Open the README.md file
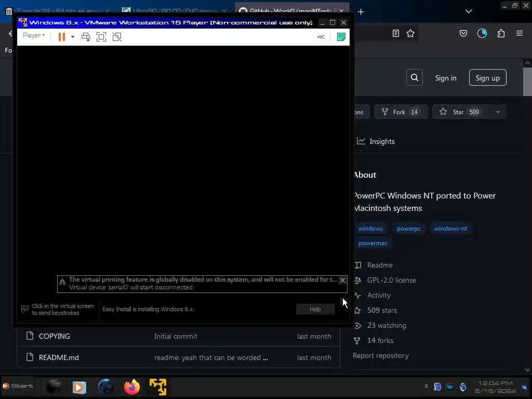 (59, 357)
